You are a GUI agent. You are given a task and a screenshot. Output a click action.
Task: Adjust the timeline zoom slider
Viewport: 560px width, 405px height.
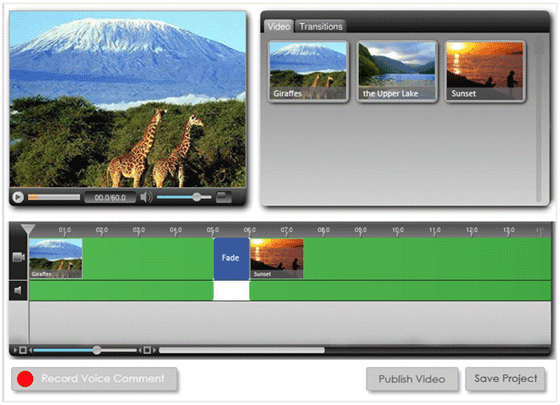click(x=85, y=350)
